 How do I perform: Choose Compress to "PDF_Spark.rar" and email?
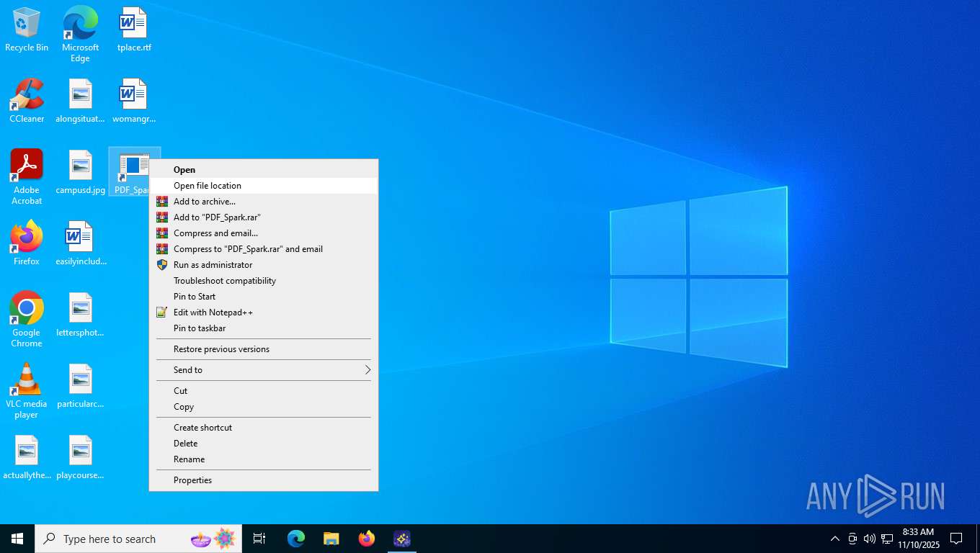(x=264, y=249)
